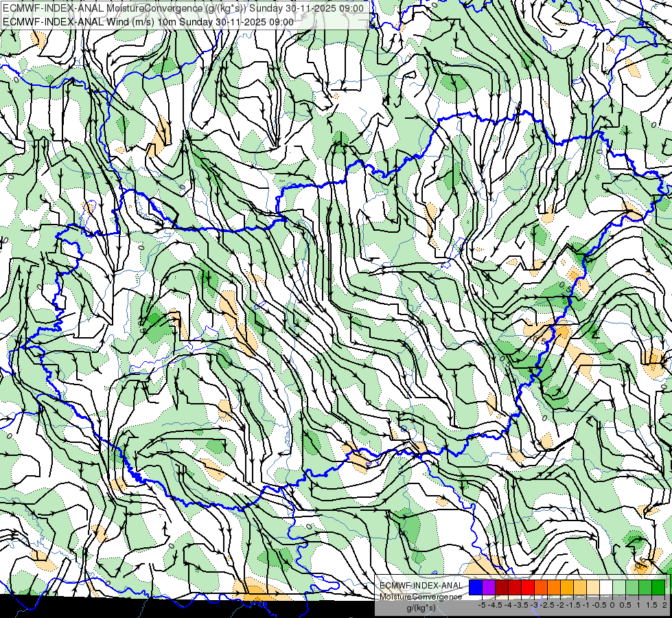Select the darkest red legend swatch
Viewport: 672px width, 618px height.
click(x=502, y=588)
